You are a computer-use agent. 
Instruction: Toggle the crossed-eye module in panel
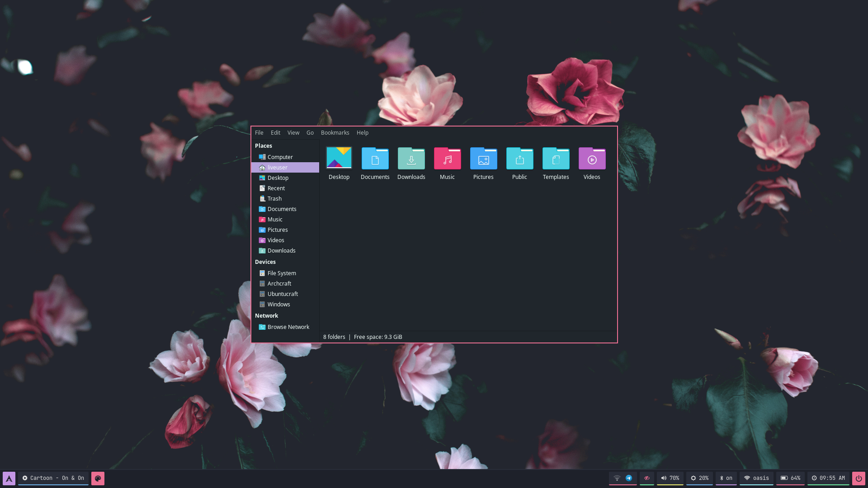647,478
